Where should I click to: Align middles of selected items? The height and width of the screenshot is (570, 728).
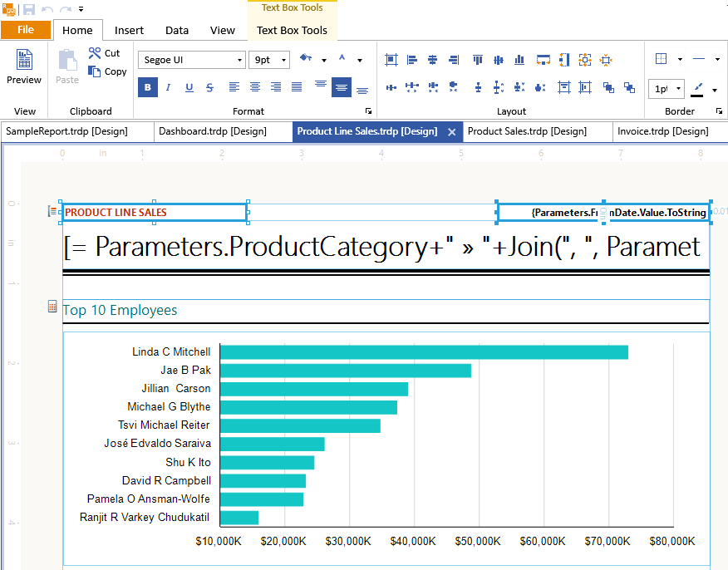499,60
